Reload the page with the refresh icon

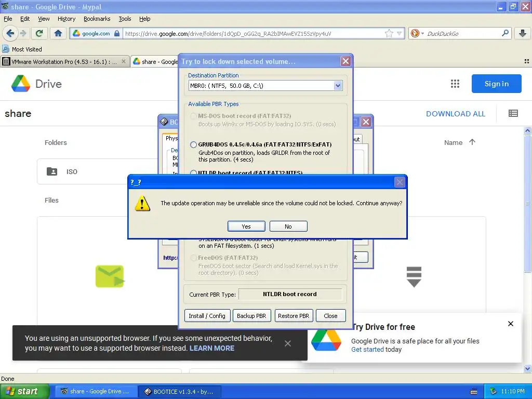(x=39, y=33)
